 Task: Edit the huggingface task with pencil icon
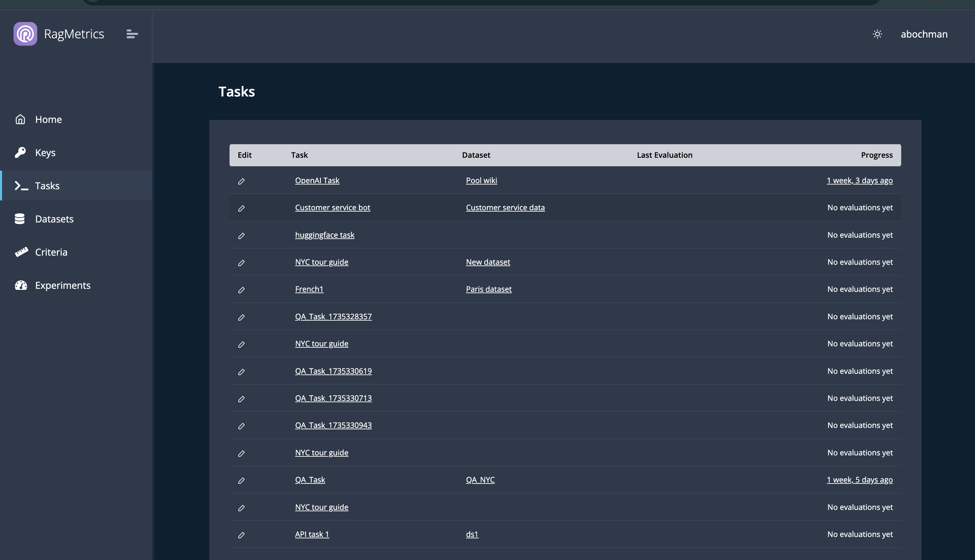pos(241,236)
